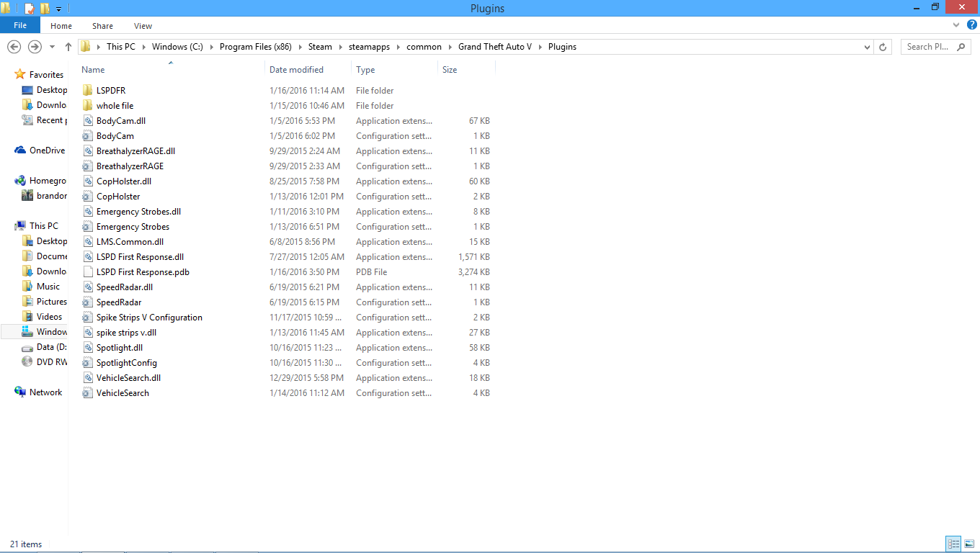
Task: Select the file 'LMS.Common.dll'
Action: point(130,242)
